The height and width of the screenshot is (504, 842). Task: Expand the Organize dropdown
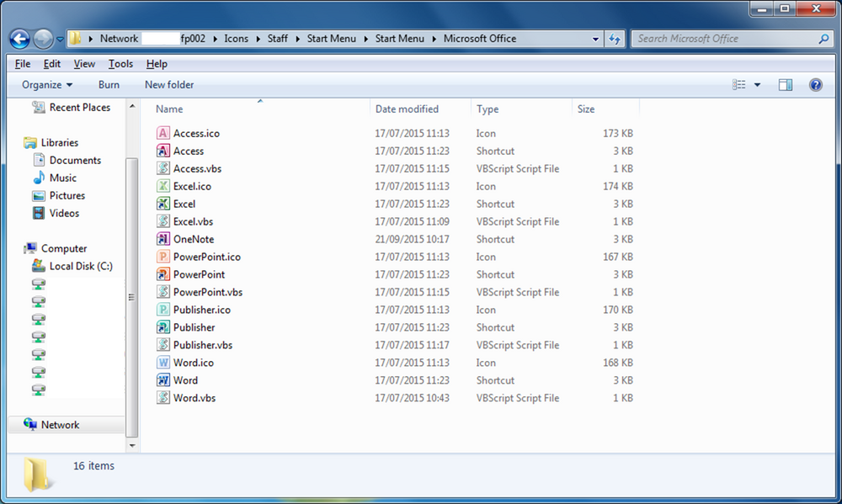[x=46, y=85]
